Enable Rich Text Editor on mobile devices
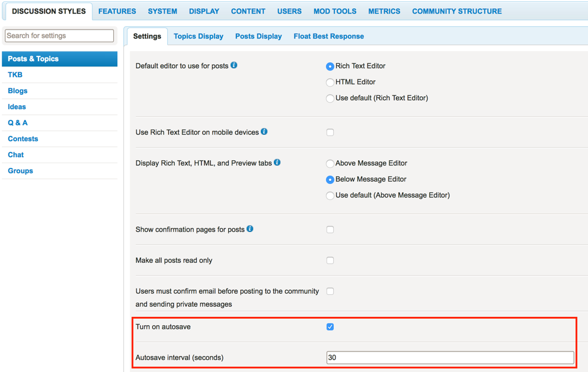 click(x=330, y=132)
